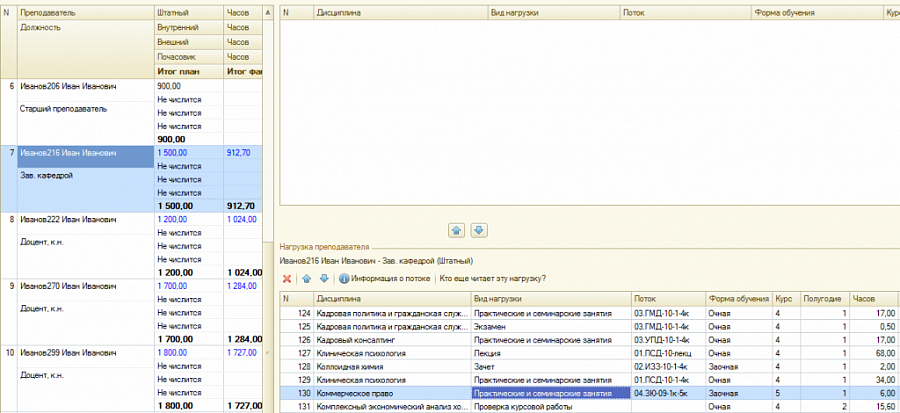Click the 1 284,00 blue hours value
This screenshot has width=900, height=413.
point(242,286)
